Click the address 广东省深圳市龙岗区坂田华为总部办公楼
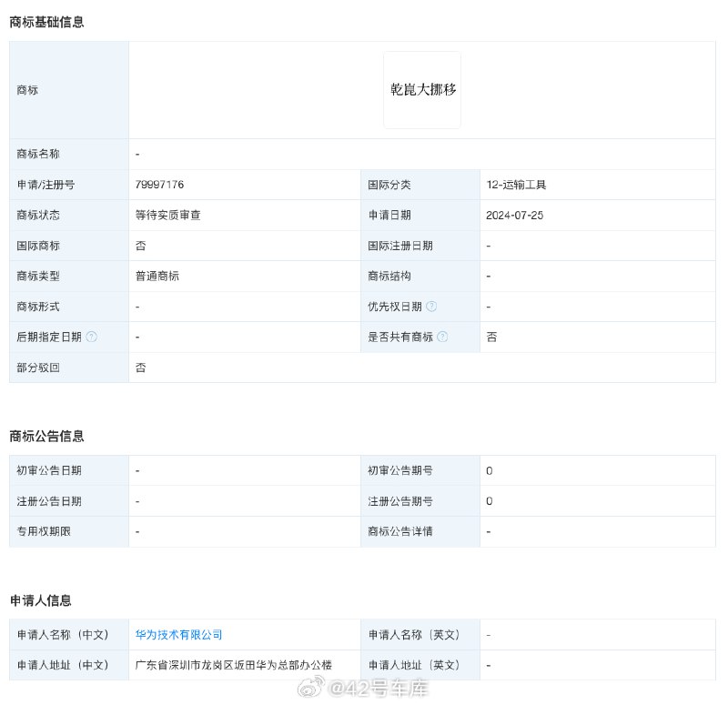The image size is (728, 705). [x=234, y=665]
